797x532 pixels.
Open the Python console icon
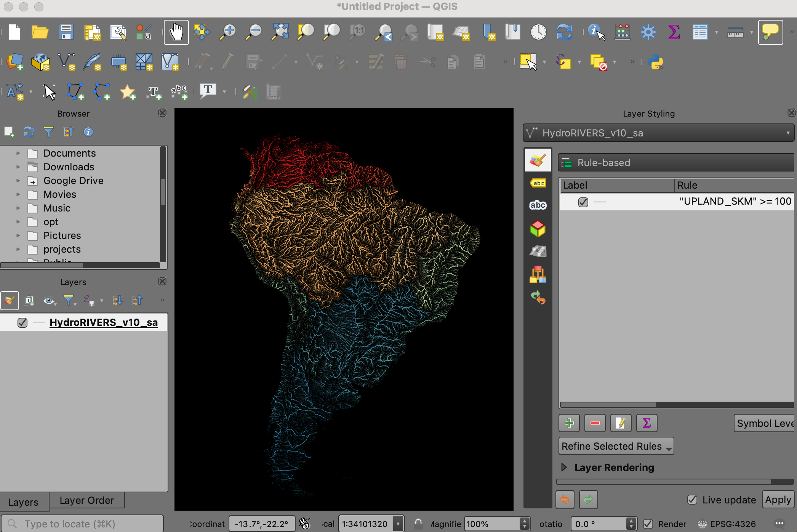pos(656,62)
